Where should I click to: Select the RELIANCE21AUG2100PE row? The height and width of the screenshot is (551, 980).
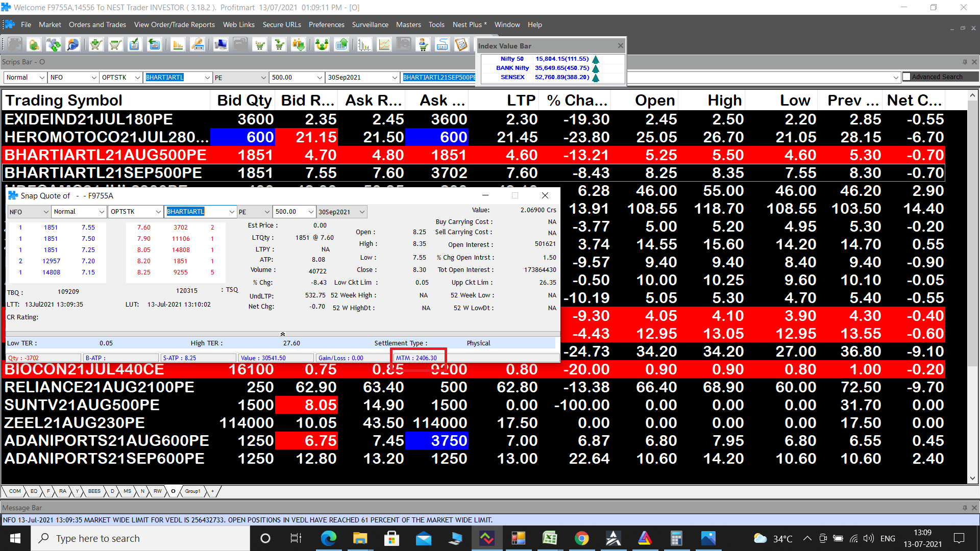click(474, 387)
